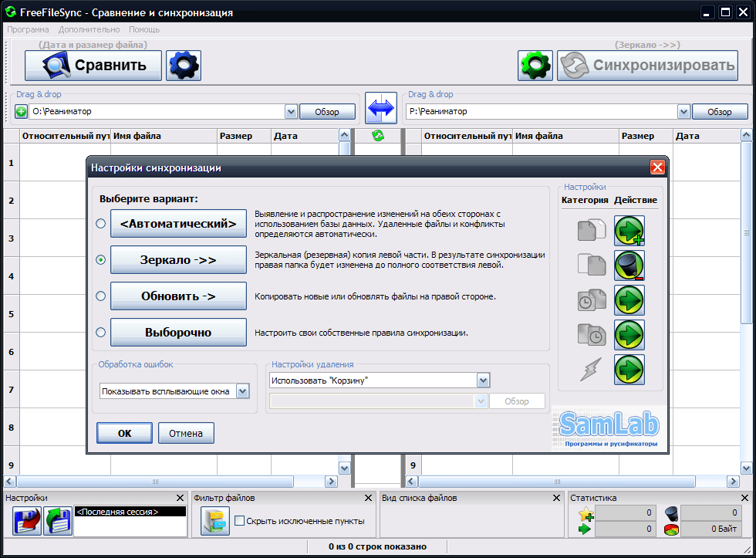Click the left grid's Размер column header
The image size is (756, 558).
pyautogui.click(x=244, y=136)
